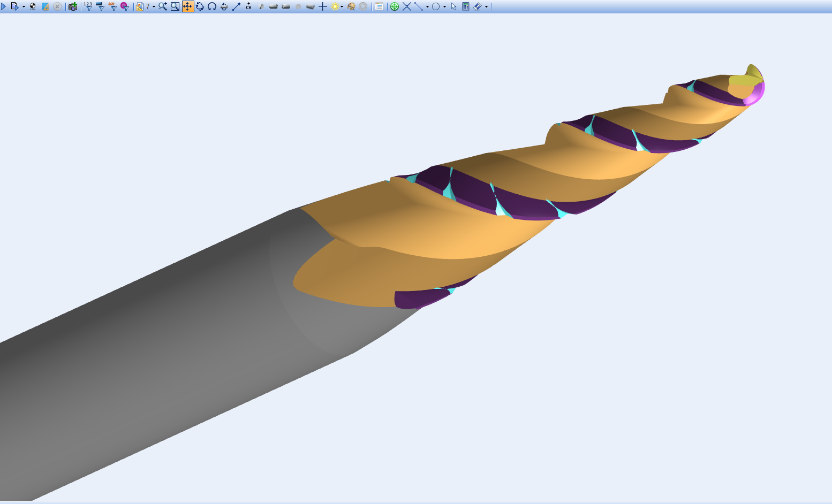
Task: Open the color palette icon
Action: point(351,6)
